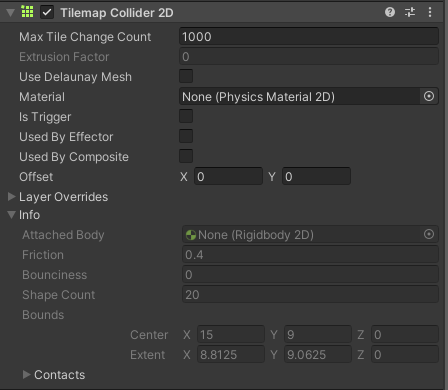Click the Max Tile Change Count field
The width and height of the screenshot is (448, 390).
tap(309, 36)
